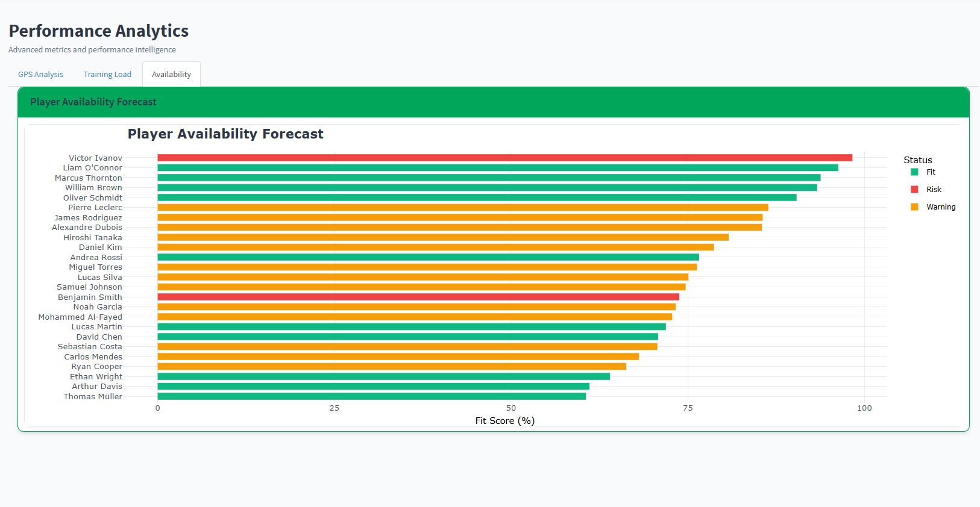Select Benjamin Smith's red risk bar

(418, 297)
